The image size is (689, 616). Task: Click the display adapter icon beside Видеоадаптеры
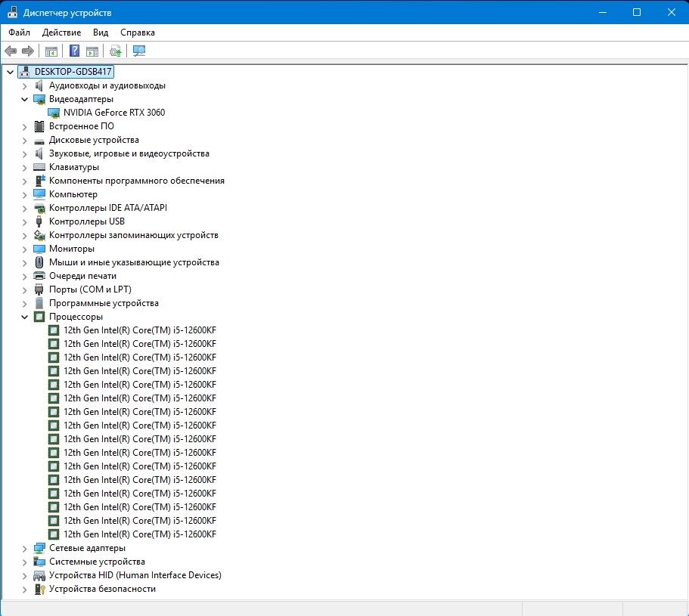pos(39,99)
